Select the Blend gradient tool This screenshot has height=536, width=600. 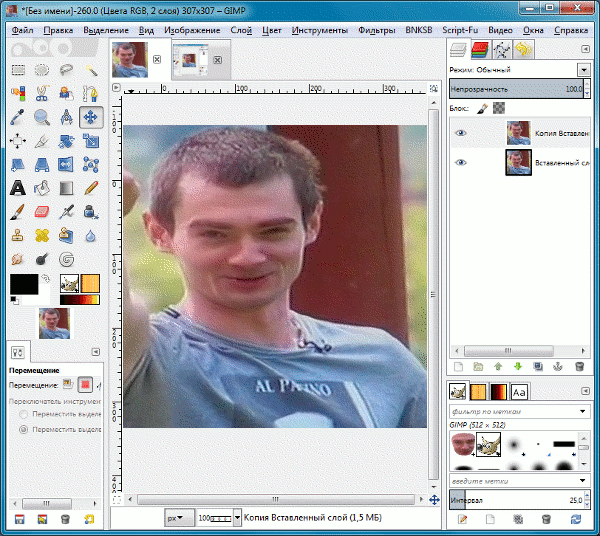(66, 188)
